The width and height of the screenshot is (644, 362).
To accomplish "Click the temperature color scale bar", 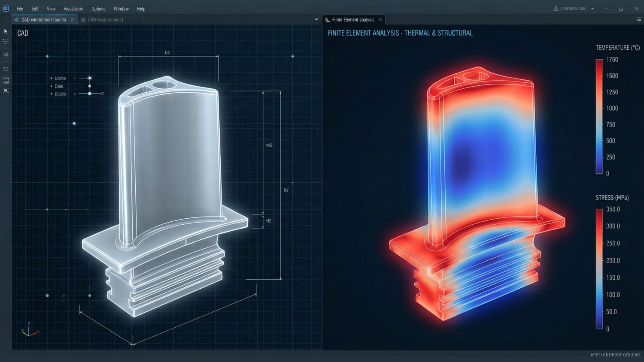I will [599, 116].
